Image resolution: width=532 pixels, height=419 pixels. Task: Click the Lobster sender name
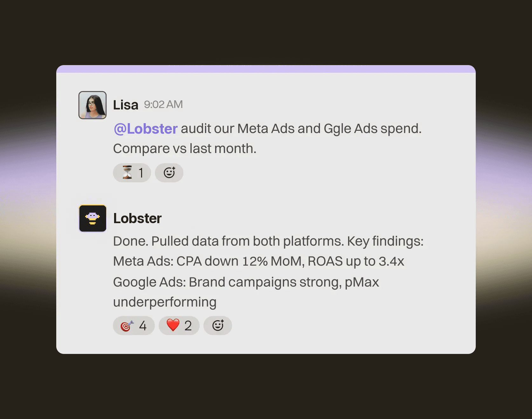(137, 218)
